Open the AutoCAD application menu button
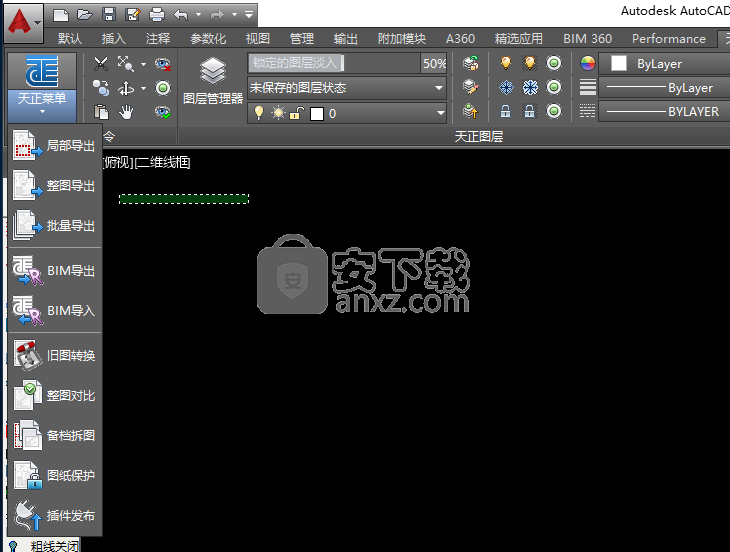This screenshot has width=730, height=552. pyautogui.click(x=23, y=23)
